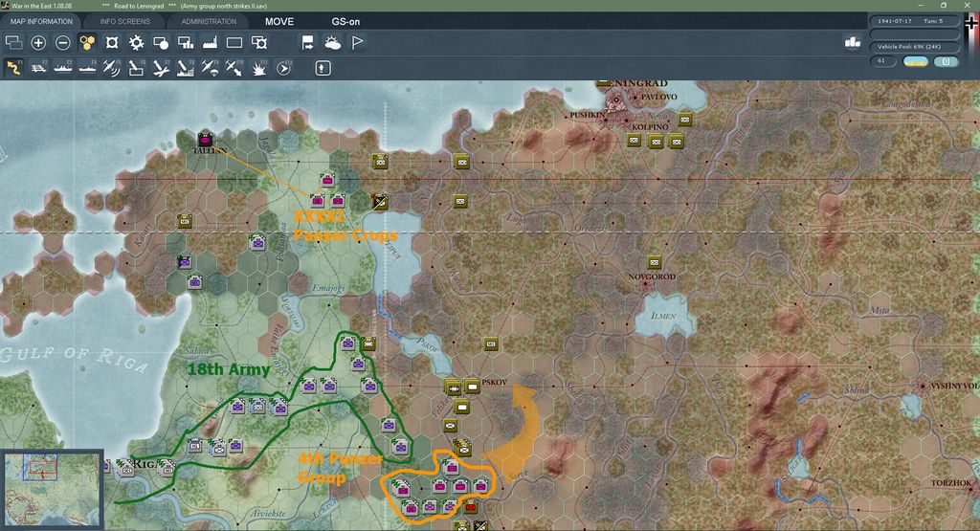Click the overlapping windows toolbar icon
The width and height of the screenshot is (980, 531).
coord(13,42)
